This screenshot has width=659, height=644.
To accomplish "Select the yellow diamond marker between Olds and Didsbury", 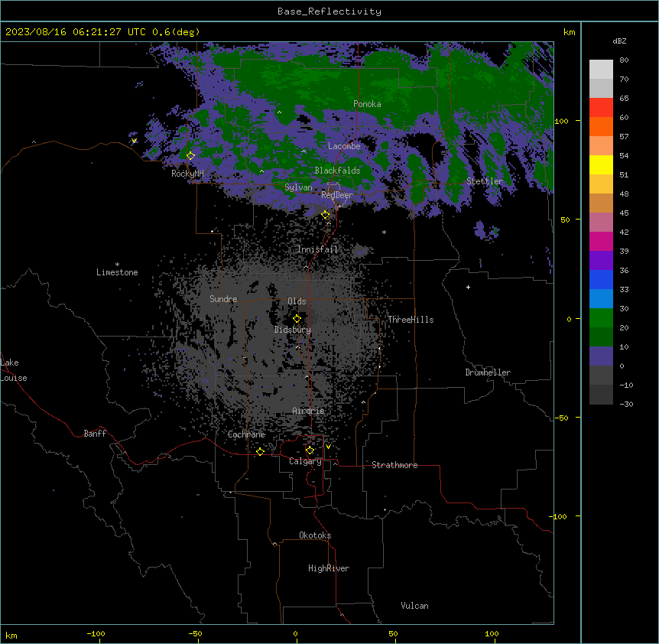I will coord(297,318).
